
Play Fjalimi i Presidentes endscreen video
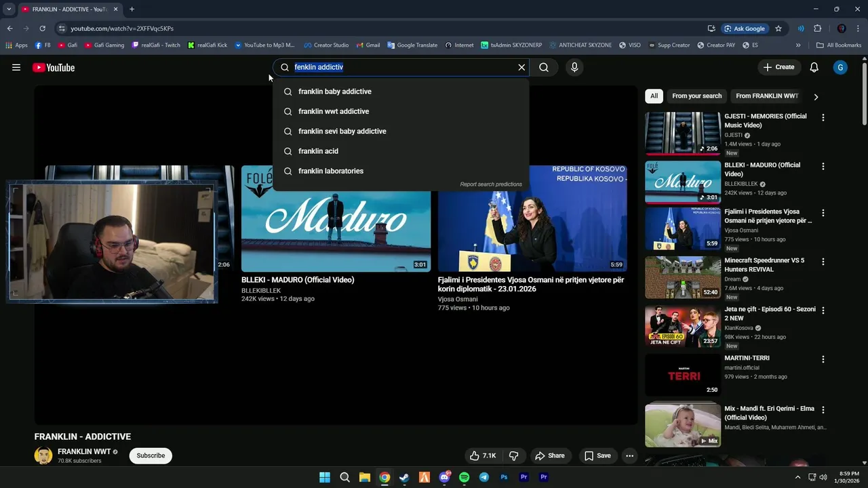(532, 218)
